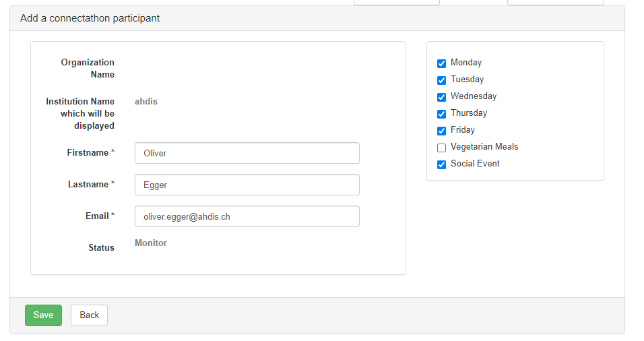Click the Add a connectathon participant heading
This screenshot has width=644, height=341.
[x=90, y=18]
